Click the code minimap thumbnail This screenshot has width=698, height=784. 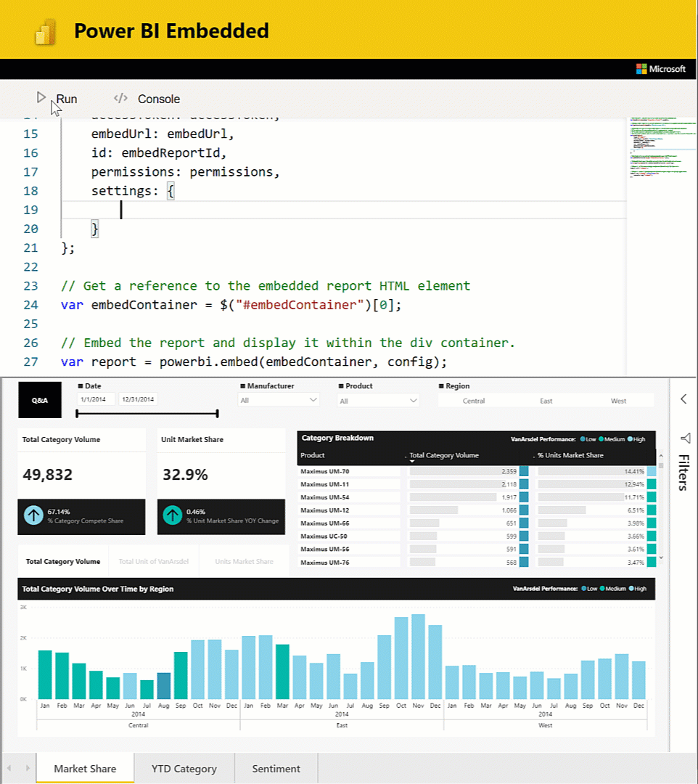click(662, 147)
